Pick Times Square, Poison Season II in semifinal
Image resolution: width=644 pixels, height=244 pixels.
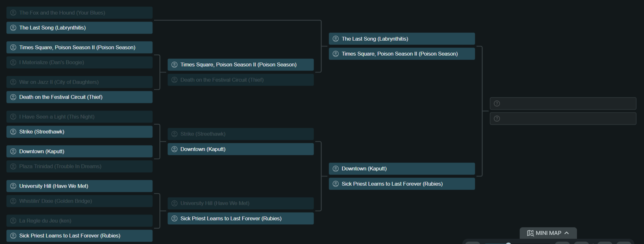pos(402,54)
